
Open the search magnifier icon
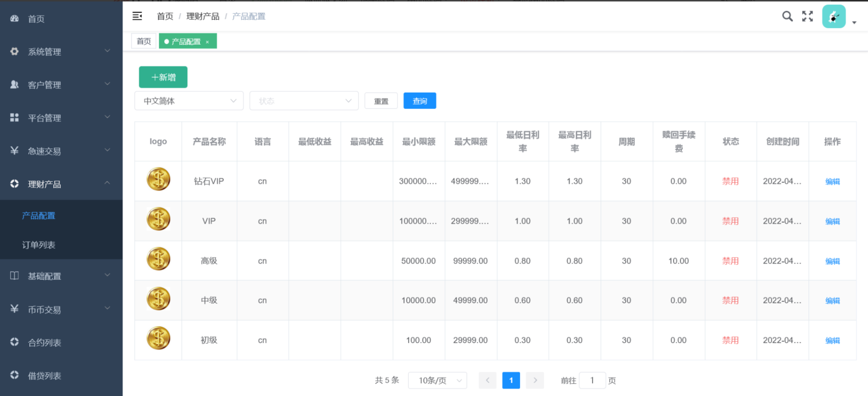coord(787,16)
